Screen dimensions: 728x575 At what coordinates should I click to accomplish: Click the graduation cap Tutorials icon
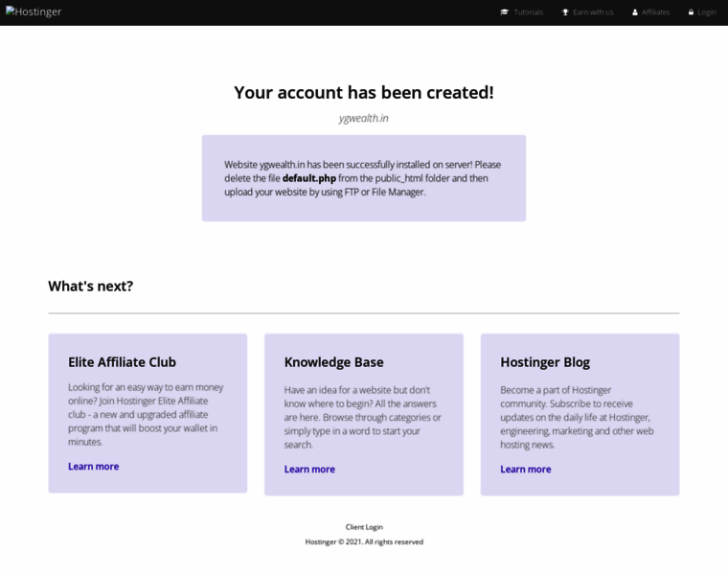point(504,12)
